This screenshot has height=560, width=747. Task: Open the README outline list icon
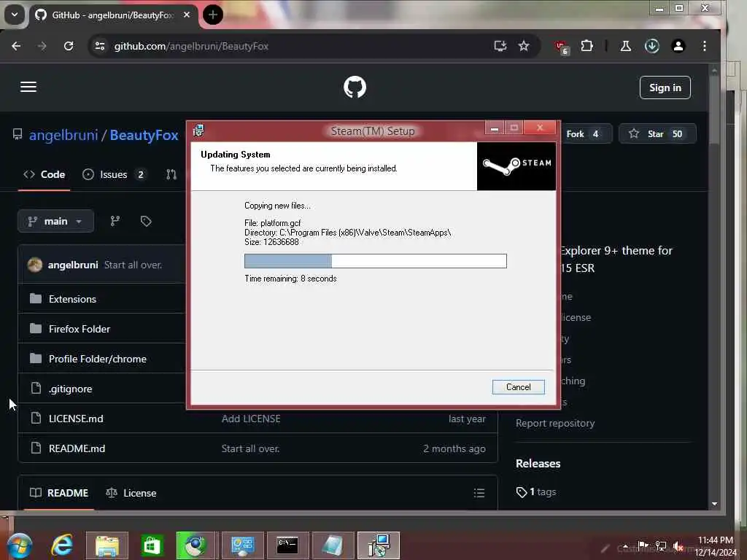click(479, 493)
